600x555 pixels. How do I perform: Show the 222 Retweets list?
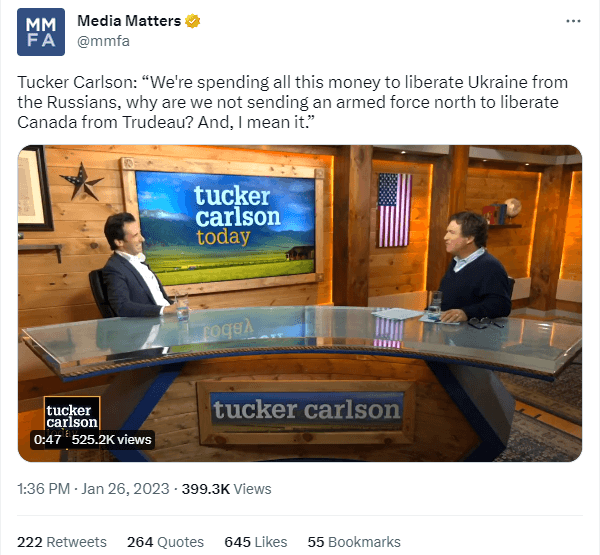click(62, 542)
